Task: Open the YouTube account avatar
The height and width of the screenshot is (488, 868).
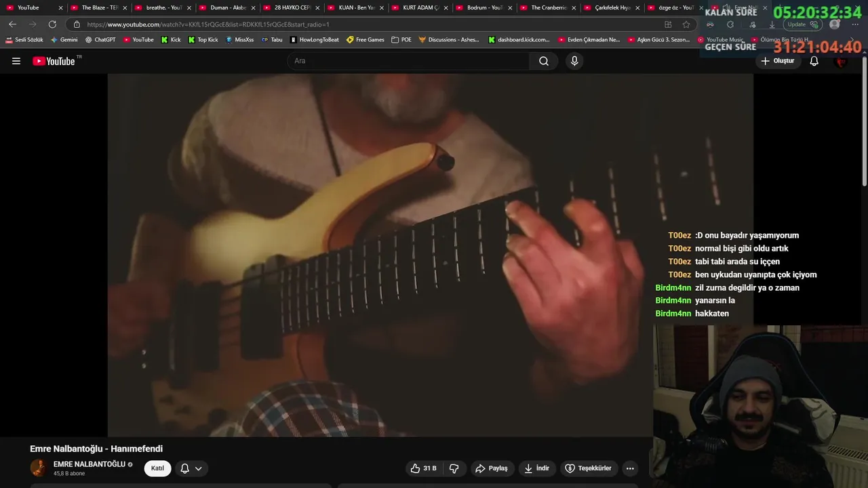Action: (842, 61)
